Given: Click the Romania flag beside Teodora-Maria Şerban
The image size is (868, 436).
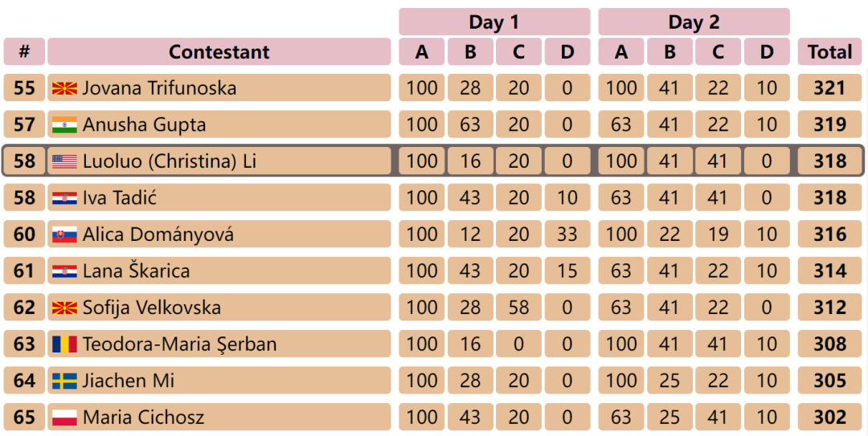Looking at the screenshot, I should point(64,344).
